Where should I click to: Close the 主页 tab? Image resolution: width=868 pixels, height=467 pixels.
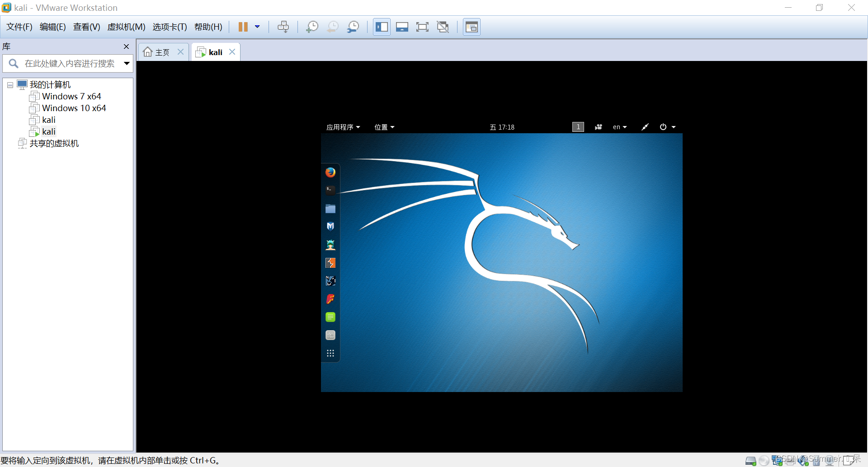click(x=180, y=52)
